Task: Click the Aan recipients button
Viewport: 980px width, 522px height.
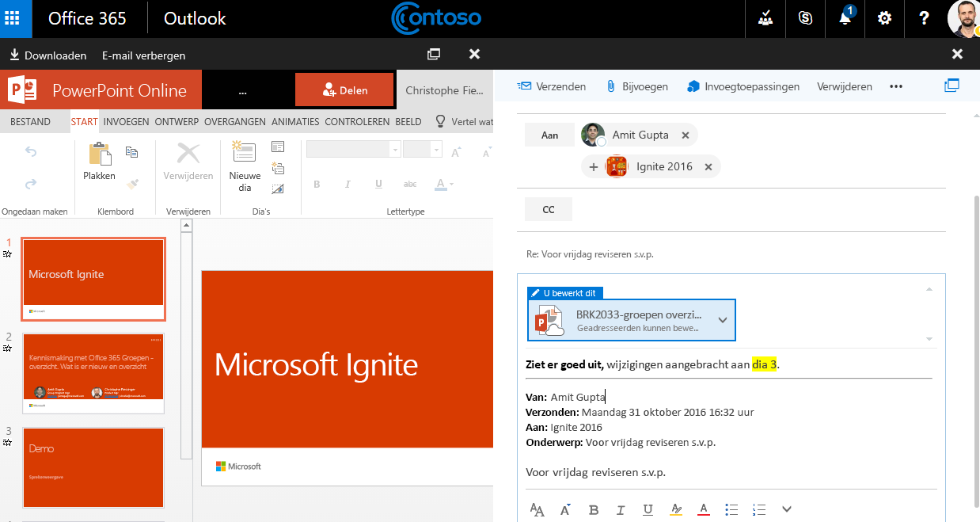Action: (549, 135)
